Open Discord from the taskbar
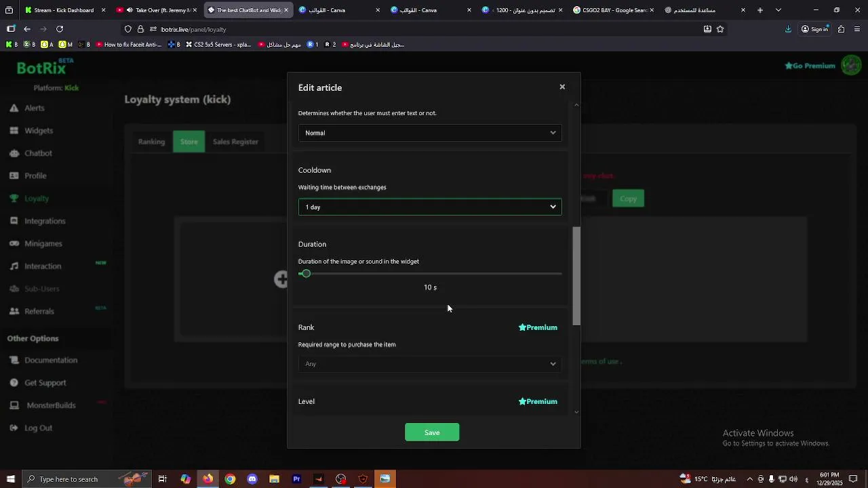Image resolution: width=868 pixels, height=488 pixels. point(252,479)
